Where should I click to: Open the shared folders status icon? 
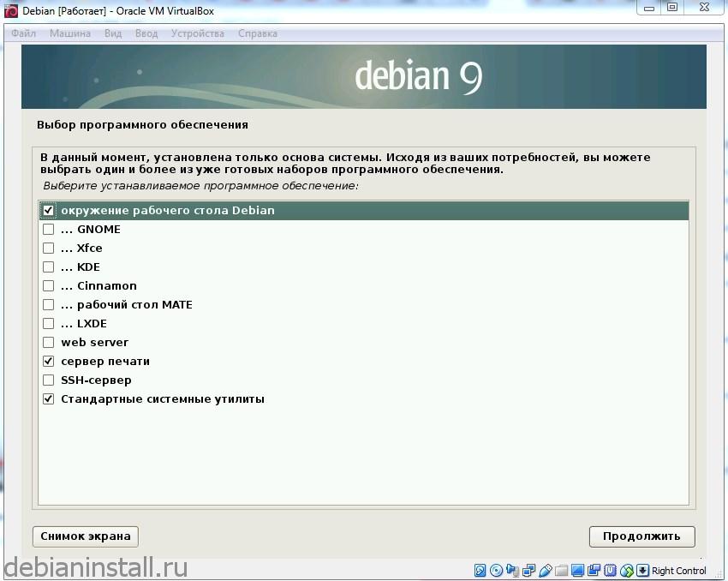[561, 571]
